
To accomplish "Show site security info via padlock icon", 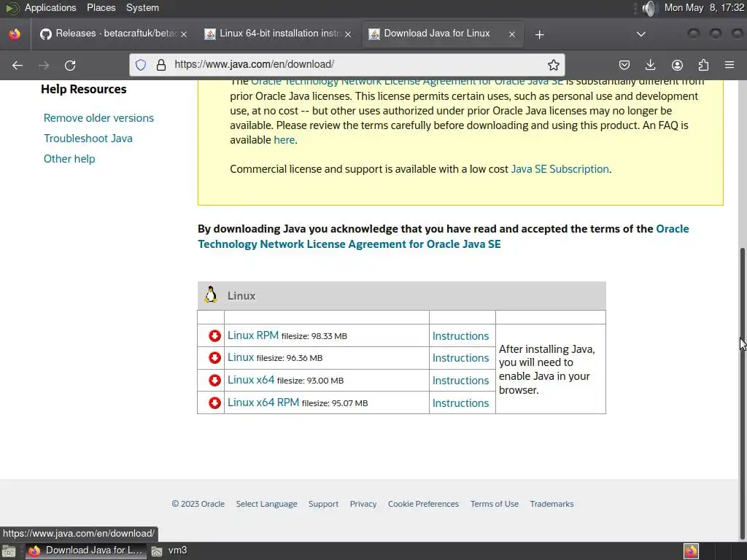I will pyautogui.click(x=161, y=65).
